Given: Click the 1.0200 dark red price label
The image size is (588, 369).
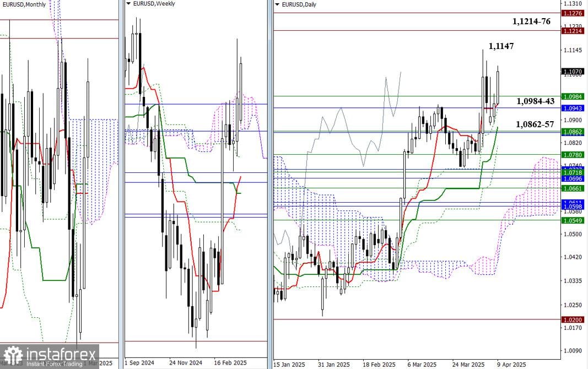Looking at the screenshot, I should pos(572,319).
